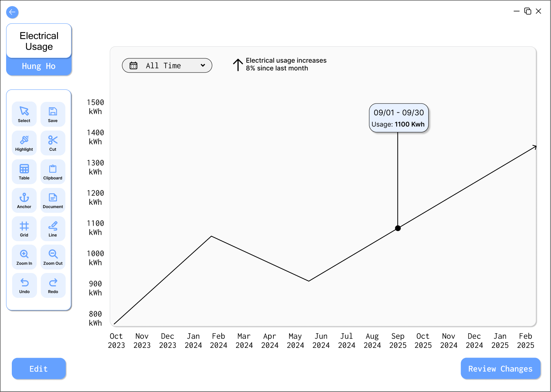Image resolution: width=551 pixels, height=392 pixels.
Task: Click the Edit button
Action: tap(39, 369)
